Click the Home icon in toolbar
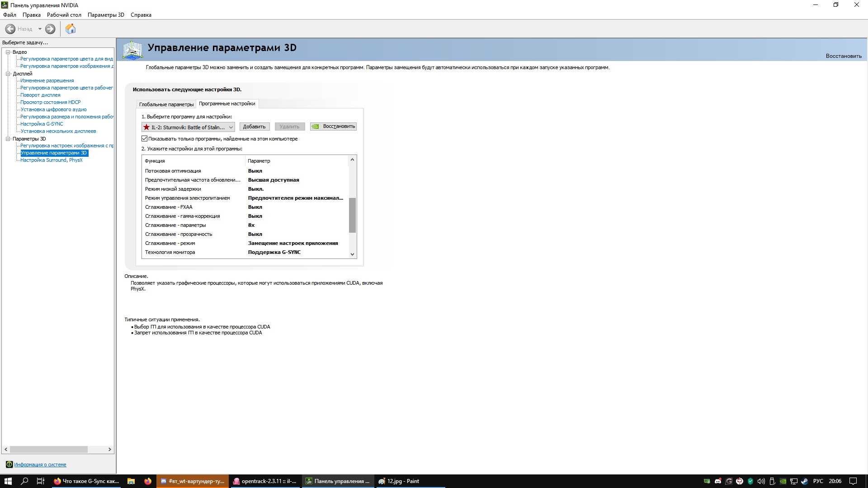The height and width of the screenshot is (488, 868). point(71,29)
